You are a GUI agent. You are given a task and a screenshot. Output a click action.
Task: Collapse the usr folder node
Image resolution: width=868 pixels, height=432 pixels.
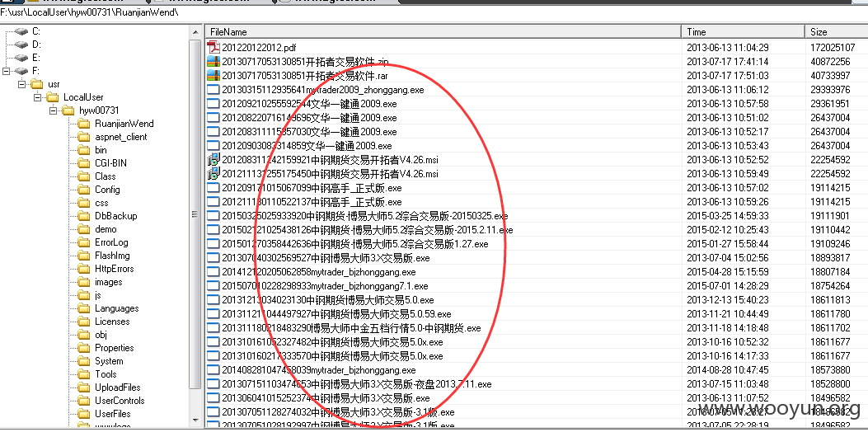(x=21, y=84)
